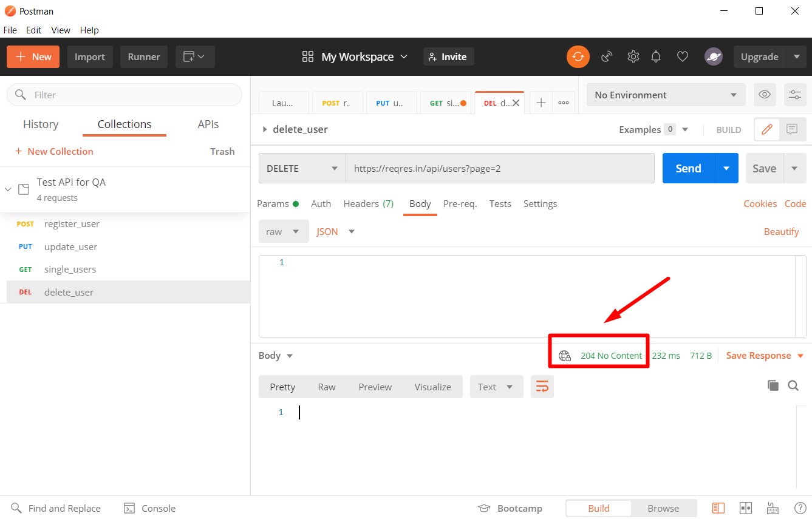812x519 pixels.
Task: Open the Headers tab of request
Action: coord(368,203)
